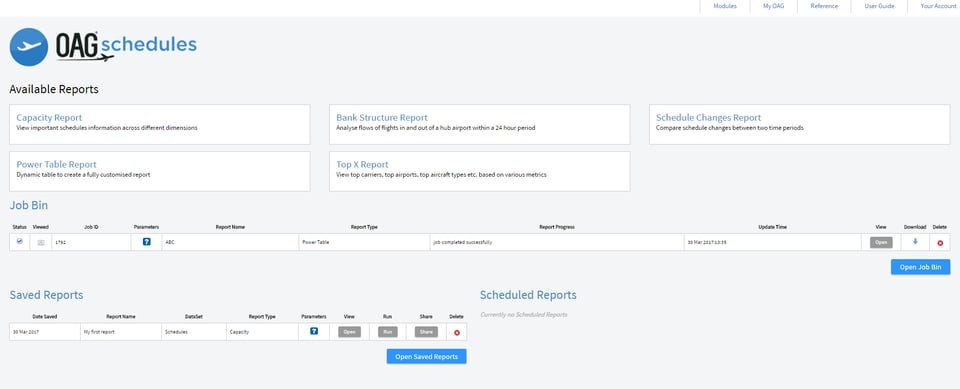Delete job 1761 from Job Bin
This screenshot has height=389, width=960.
[940, 243]
